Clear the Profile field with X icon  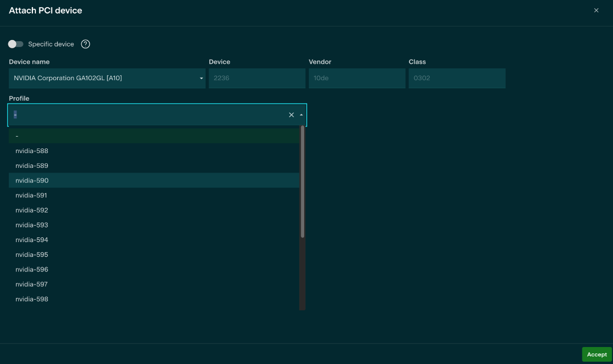click(291, 115)
